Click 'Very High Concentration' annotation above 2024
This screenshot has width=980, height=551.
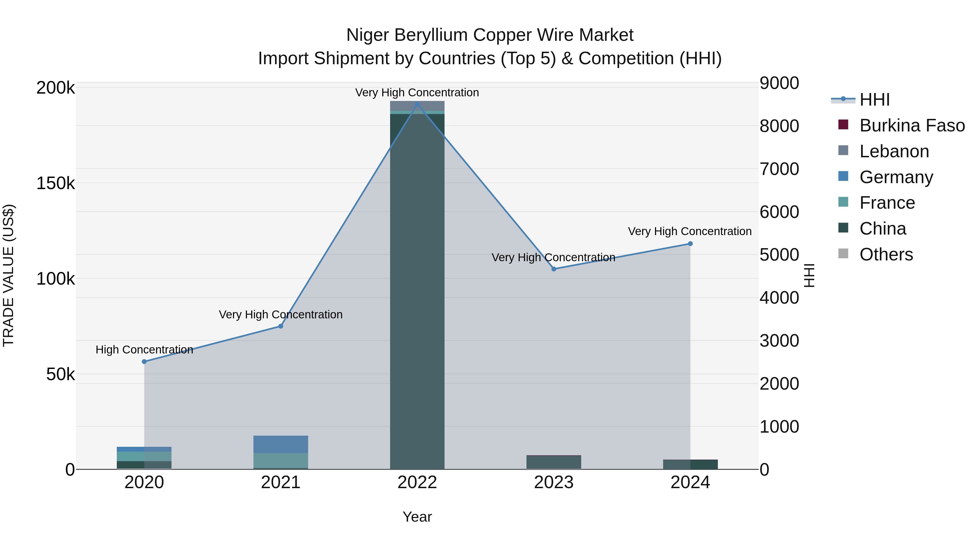pos(690,232)
